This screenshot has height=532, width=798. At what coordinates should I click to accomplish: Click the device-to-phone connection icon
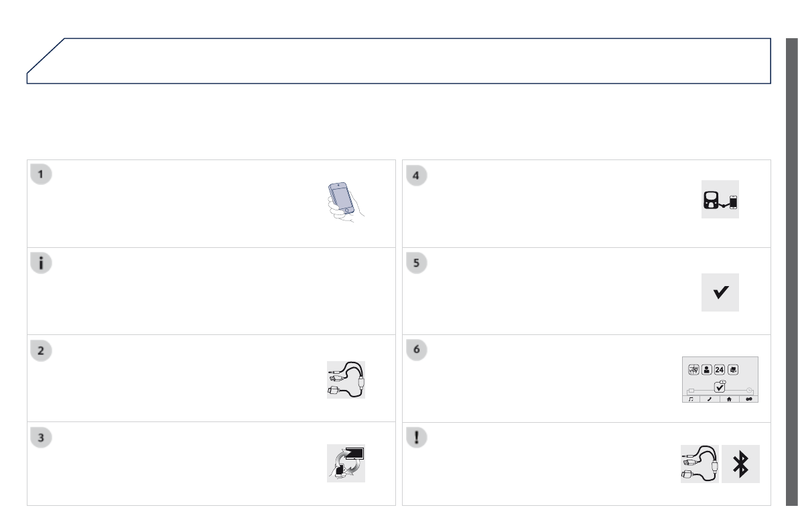click(720, 200)
